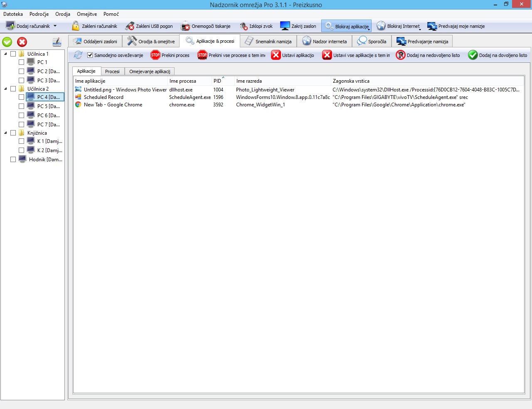This screenshot has width=532, height=409.
Task: Expand the Blokiraj aplikacije dropdown arrow
Action: click(369, 29)
